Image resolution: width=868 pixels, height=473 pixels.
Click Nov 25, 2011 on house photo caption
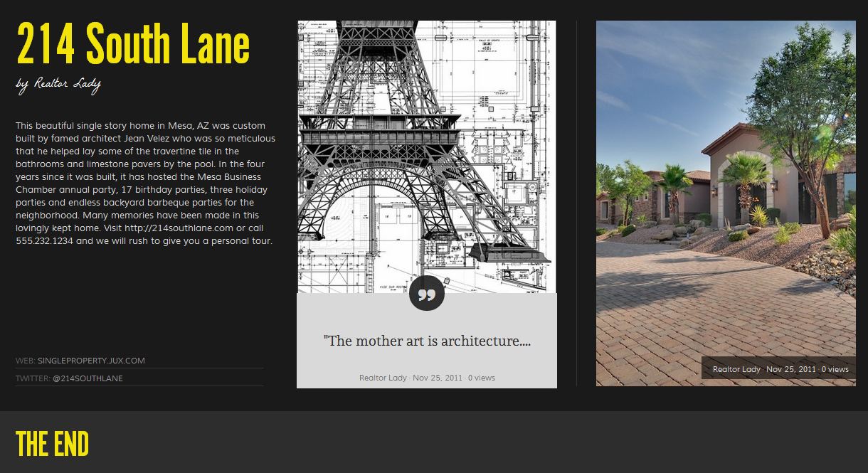(x=791, y=369)
